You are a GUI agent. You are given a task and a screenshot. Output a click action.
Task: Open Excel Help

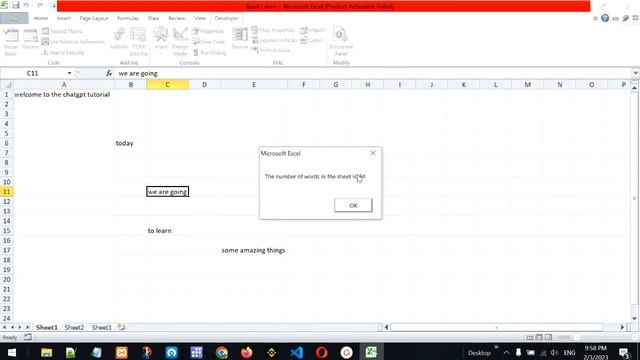(605, 18)
